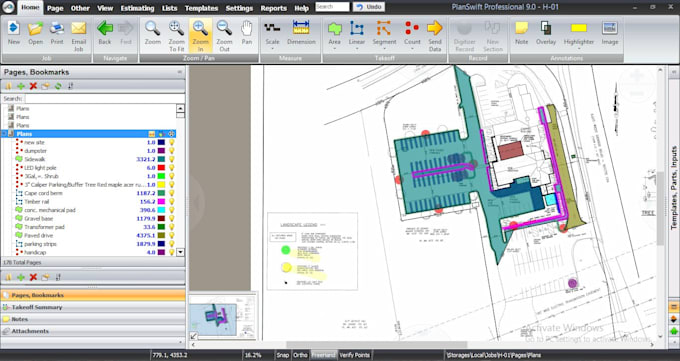
Task: Open the Segment tool dropdown arrow
Action: coord(384,49)
